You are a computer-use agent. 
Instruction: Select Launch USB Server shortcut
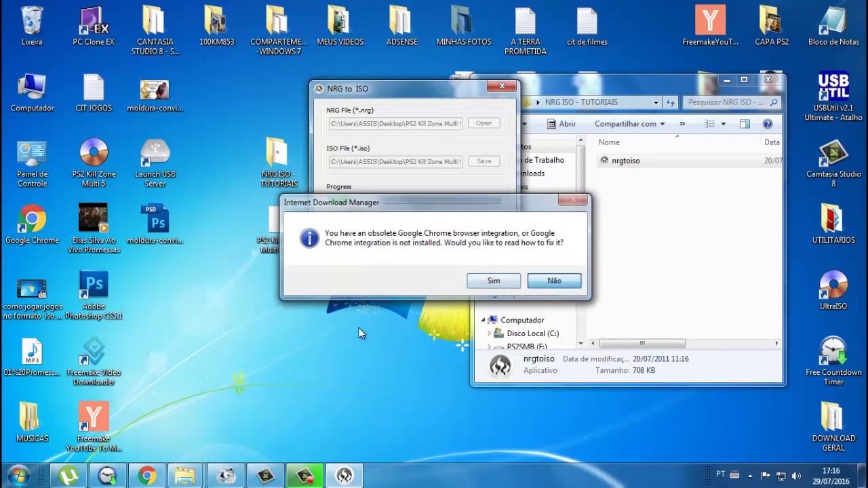(155, 163)
